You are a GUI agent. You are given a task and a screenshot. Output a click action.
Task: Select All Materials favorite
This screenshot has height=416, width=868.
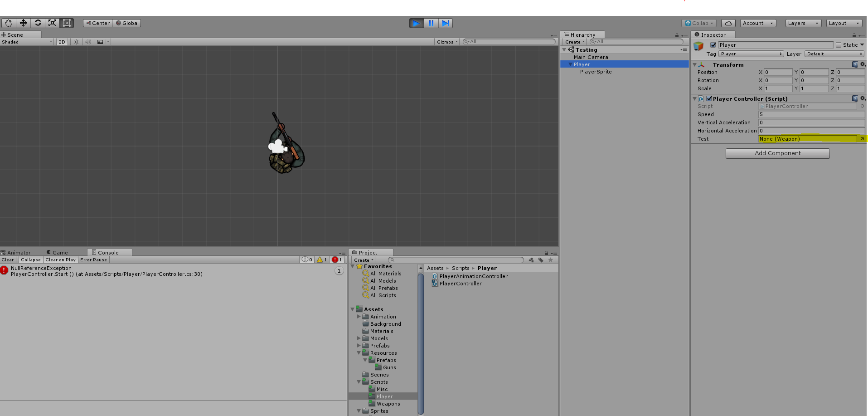point(386,274)
